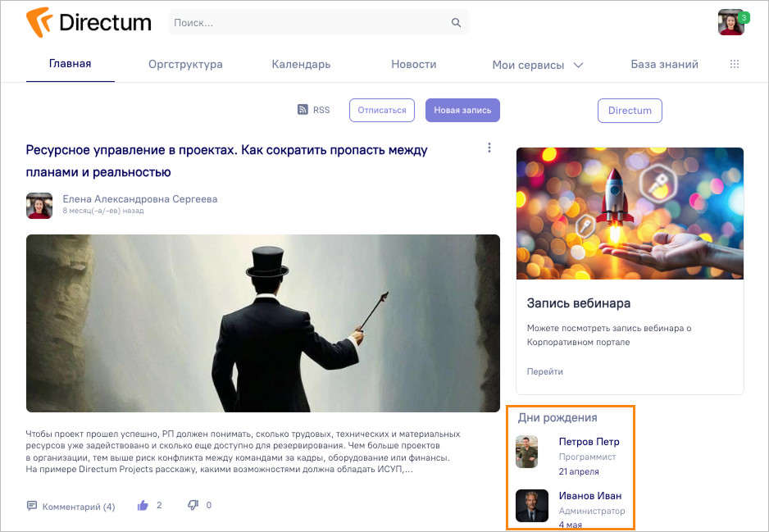The width and height of the screenshot is (769, 532).
Task: Click the magician article image
Action: pos(263,323)
